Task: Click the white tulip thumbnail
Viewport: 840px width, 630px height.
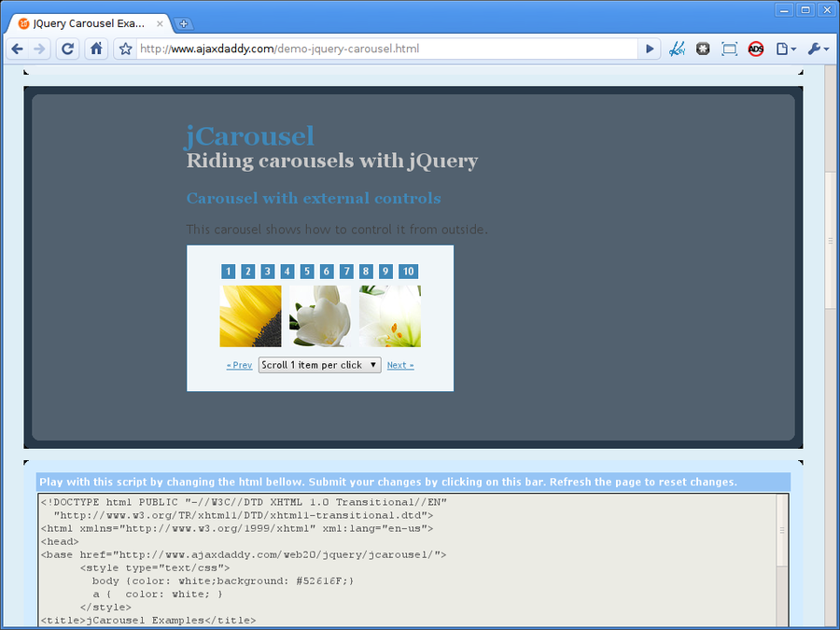Action: coord(320,316)
